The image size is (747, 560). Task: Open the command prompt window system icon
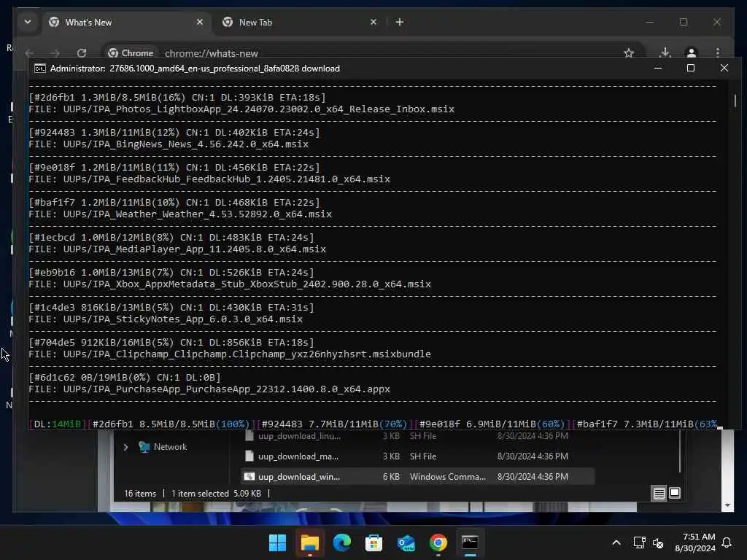click(x=40, y=69)
